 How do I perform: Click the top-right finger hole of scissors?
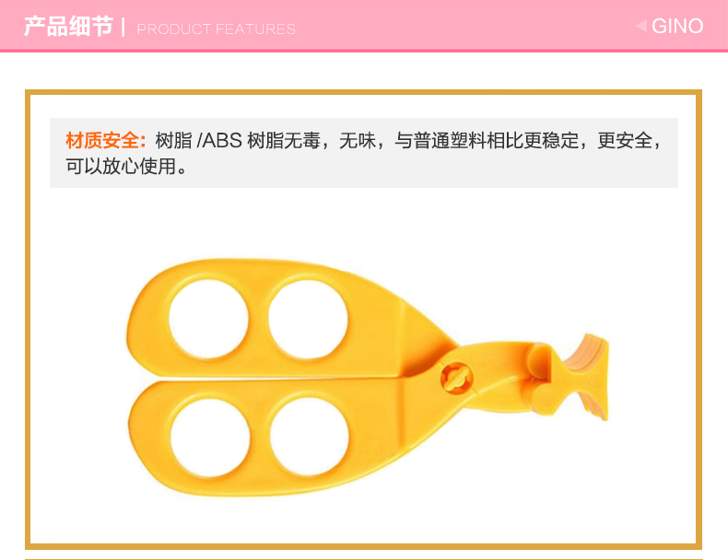[308, 319]
